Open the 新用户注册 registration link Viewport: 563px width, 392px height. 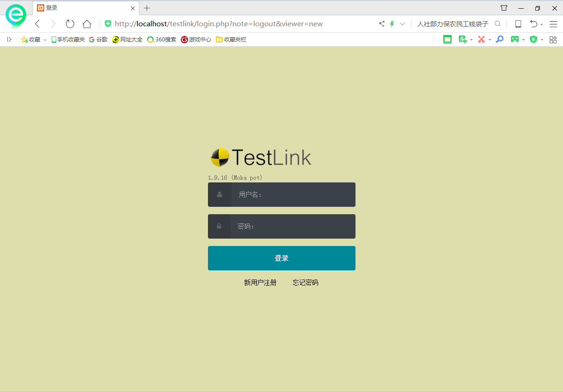pyautogui.click(x=260, y=282)
